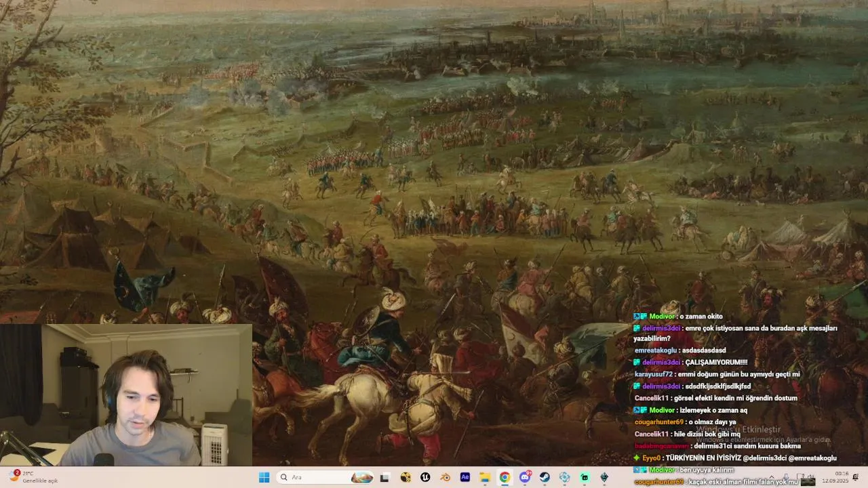Click the mention '@emreatakoglu' in Eyyo0's message
Screen dimensions: 868x488
point(812,458)
